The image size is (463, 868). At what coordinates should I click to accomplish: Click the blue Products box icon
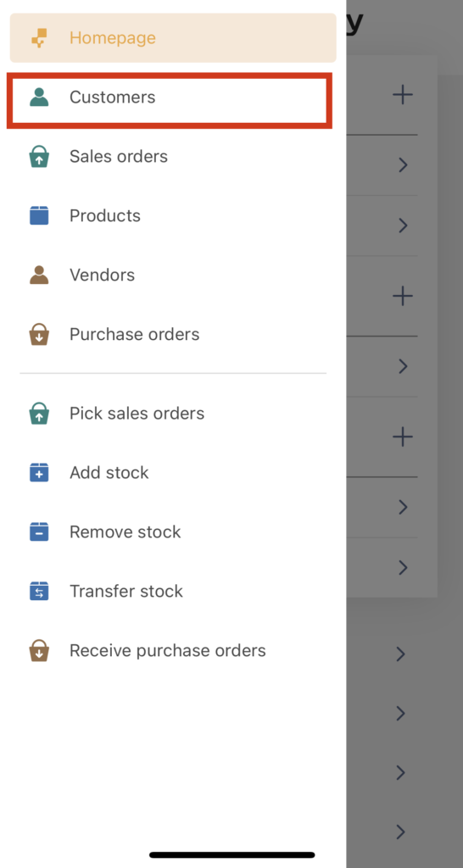click(x=39, y=215)
